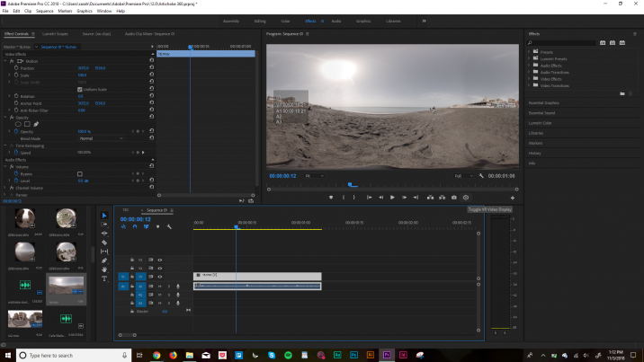
Task: Switch to the Color workspace tab
Action: (285, 21)
